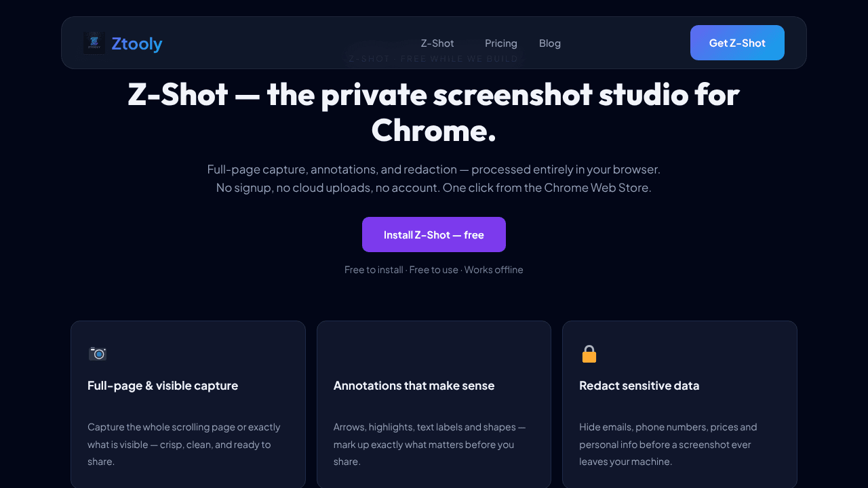This screenshot has height=488, width=868.
Task: Select the Full-page & visible capture heading
Action: [x=163, y=386]
